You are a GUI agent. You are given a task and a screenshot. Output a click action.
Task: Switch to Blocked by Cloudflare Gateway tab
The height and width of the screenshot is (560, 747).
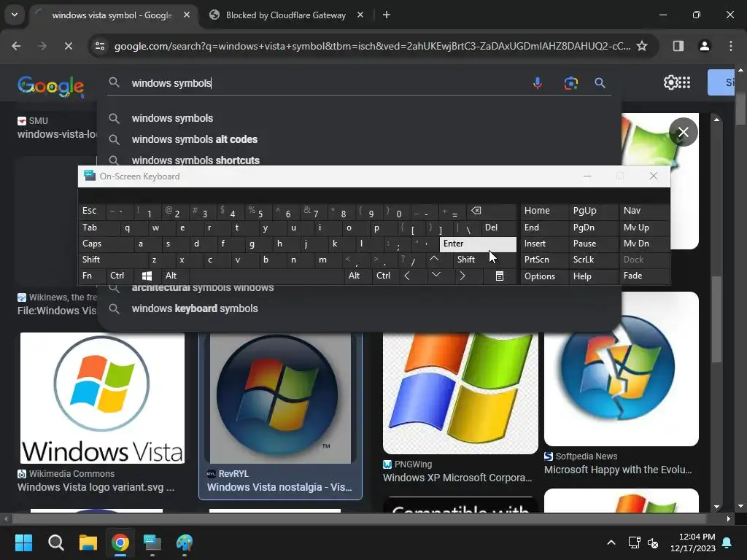pyautogui.click(x=286, y=15)
